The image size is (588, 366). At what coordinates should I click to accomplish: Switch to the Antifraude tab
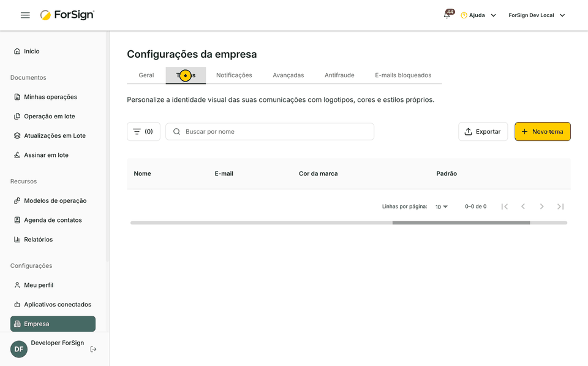(339, 75)
